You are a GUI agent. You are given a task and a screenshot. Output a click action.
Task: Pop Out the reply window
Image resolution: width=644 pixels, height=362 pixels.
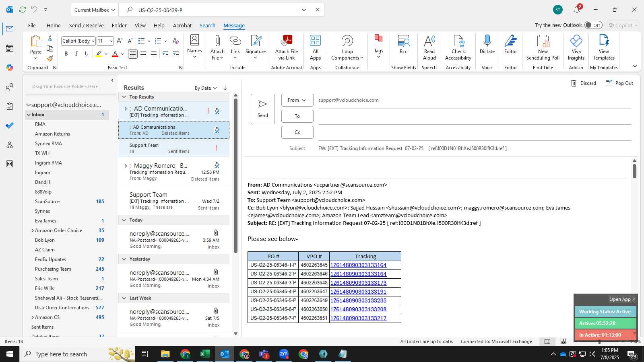[x=619, y=83]
